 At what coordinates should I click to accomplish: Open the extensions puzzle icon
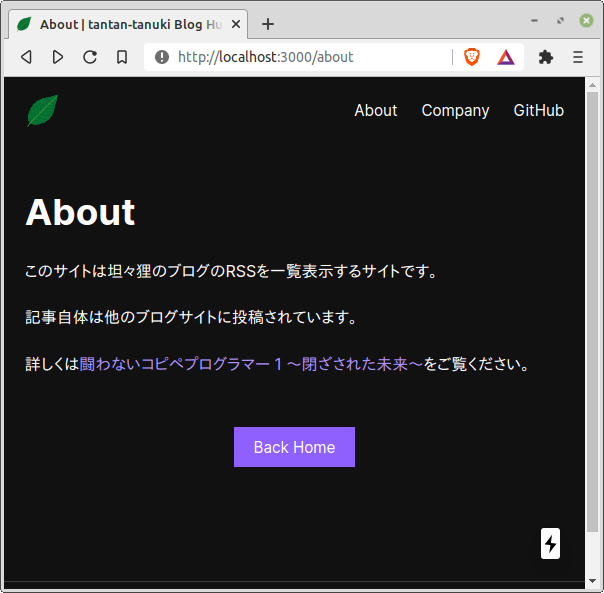[x=546, y=57]
